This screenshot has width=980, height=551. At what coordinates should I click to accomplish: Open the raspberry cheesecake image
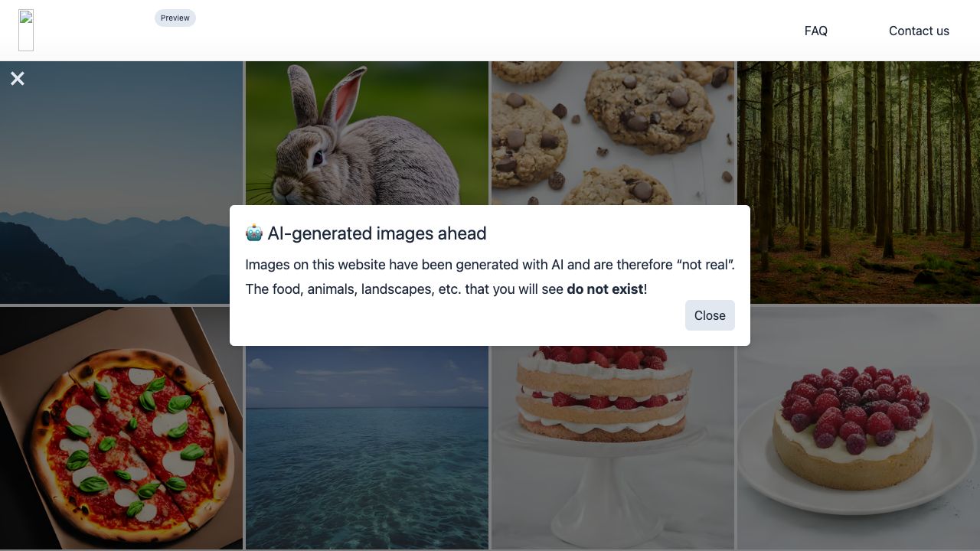858,428
